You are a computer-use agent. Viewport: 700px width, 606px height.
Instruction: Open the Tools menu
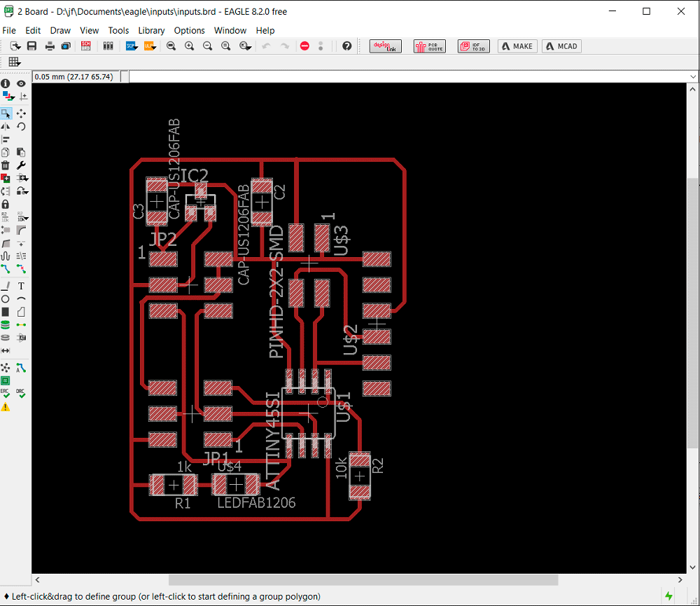118,30
